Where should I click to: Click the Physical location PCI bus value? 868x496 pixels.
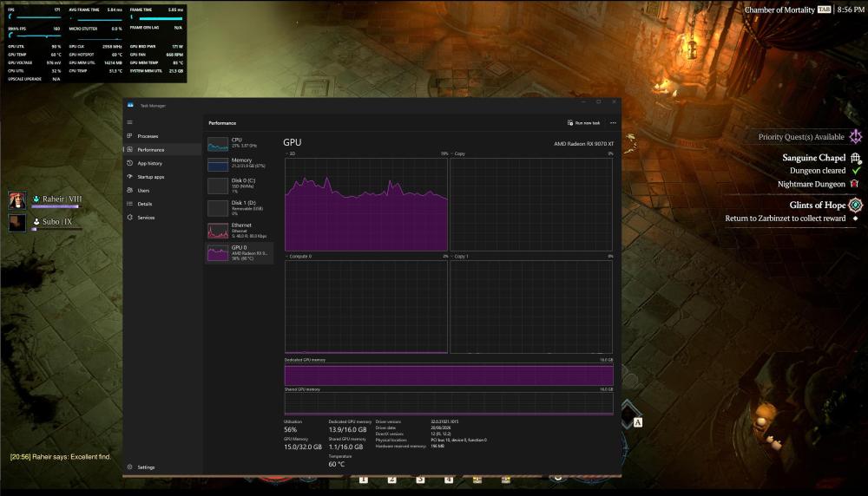[459, 441]
